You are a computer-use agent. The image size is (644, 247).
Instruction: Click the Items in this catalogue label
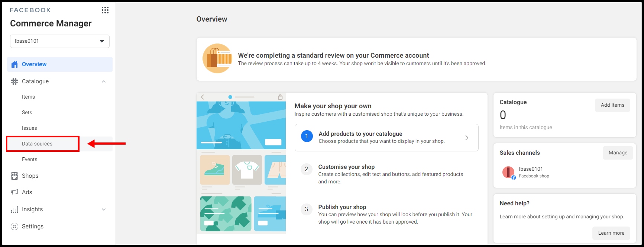(x=525, y=128)
